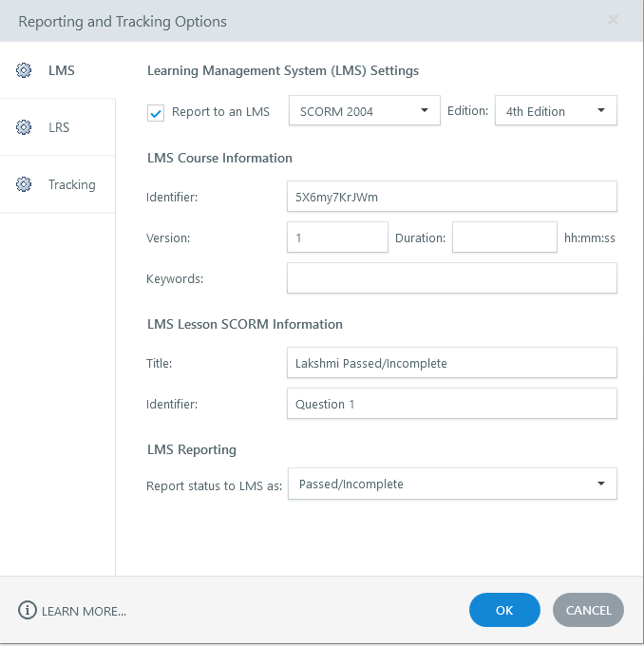Expand the 4th Edition dropdown
644x646 pixels.
pos(556,111)
